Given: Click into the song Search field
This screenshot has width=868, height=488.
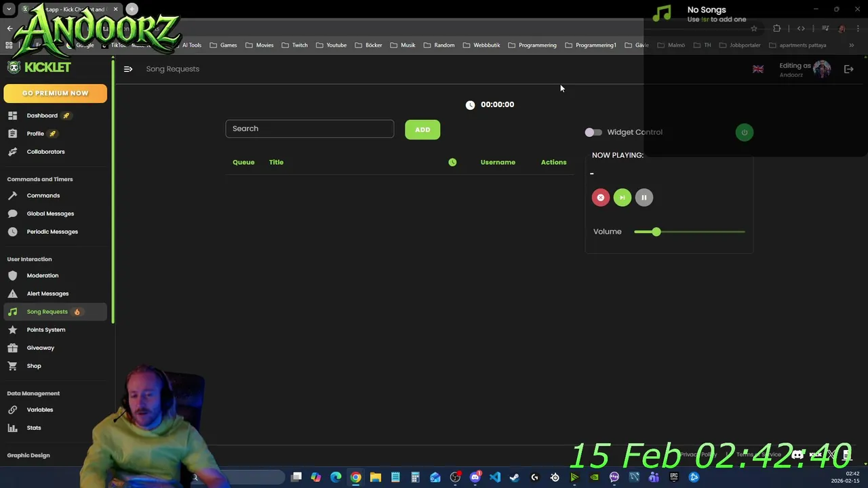Looking at the screenshot, I should [310, 129].
